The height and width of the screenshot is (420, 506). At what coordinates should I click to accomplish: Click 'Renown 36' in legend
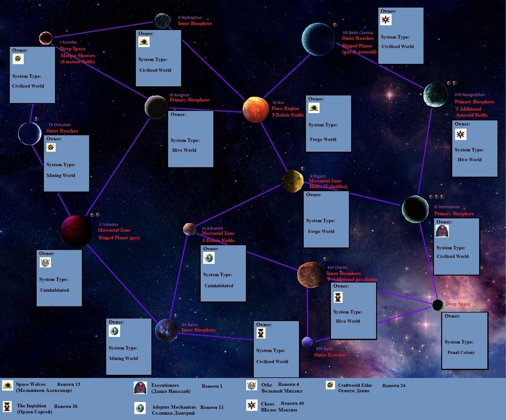66,406
